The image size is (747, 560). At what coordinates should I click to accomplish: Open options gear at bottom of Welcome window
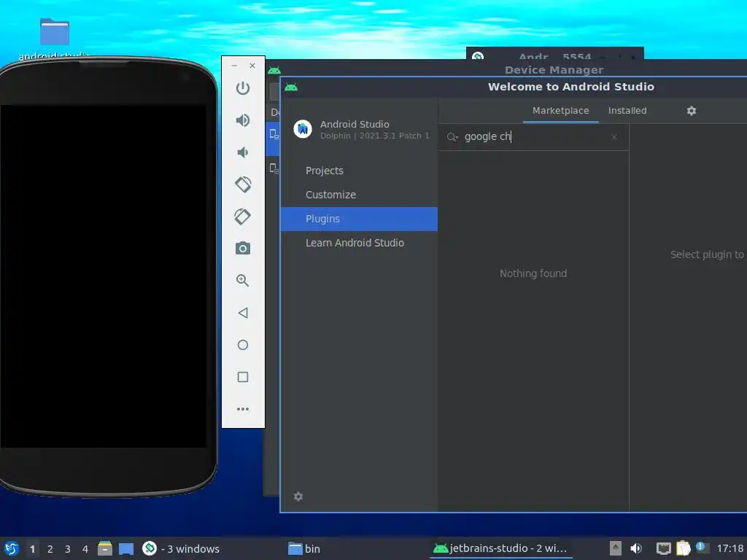click(x=298, y=497)
